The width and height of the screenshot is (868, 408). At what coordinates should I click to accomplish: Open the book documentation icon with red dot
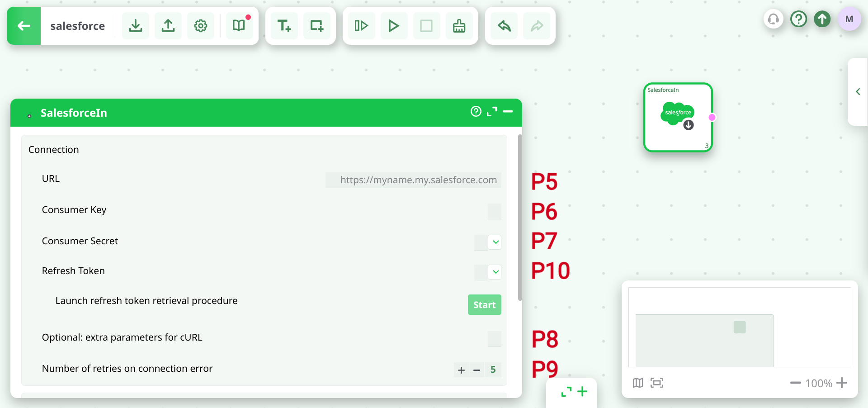pyautogui.click(x=239, y=26)
